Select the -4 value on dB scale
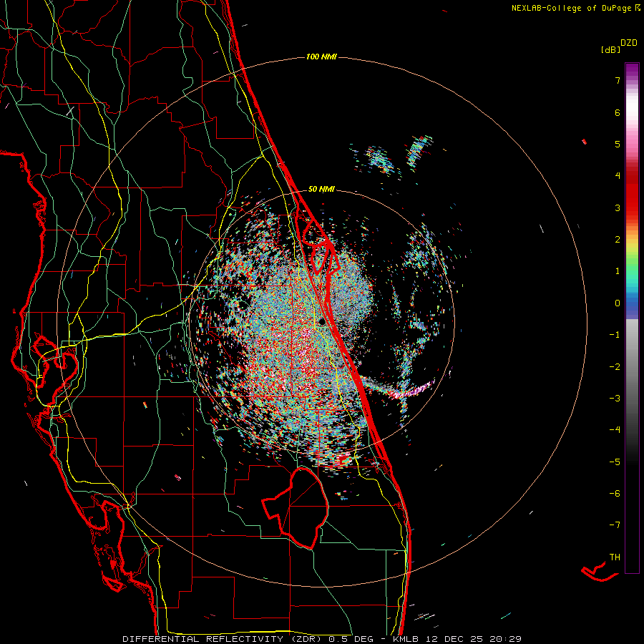The width and height of the screenshot is (644, 644). pyautogui.click(x=615, y=429)
